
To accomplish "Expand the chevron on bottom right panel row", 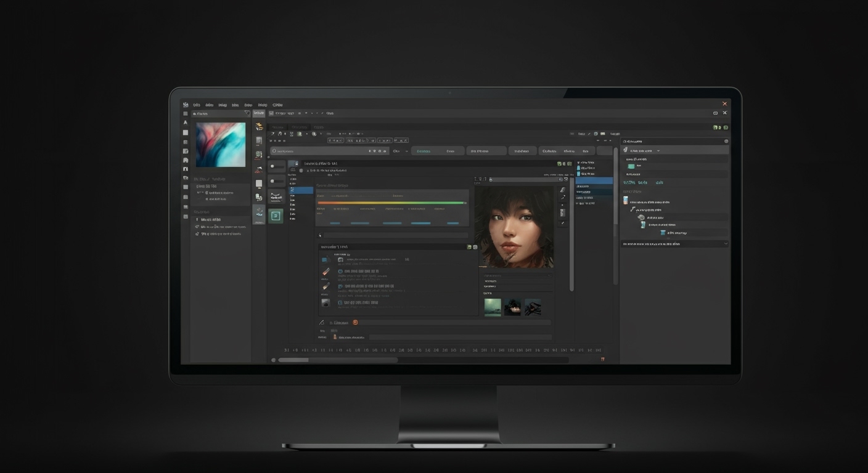I will [x=725, y=244].
